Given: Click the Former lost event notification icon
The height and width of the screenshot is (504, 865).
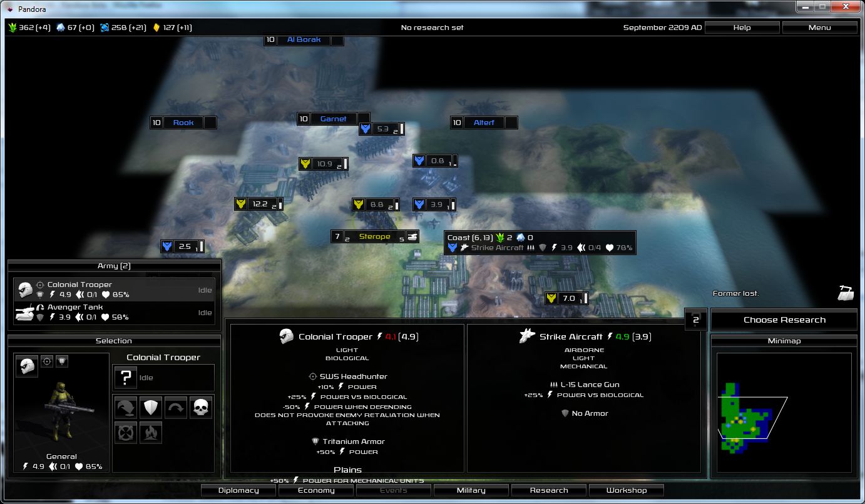Looking at the screenshot, I should point(846,293).
